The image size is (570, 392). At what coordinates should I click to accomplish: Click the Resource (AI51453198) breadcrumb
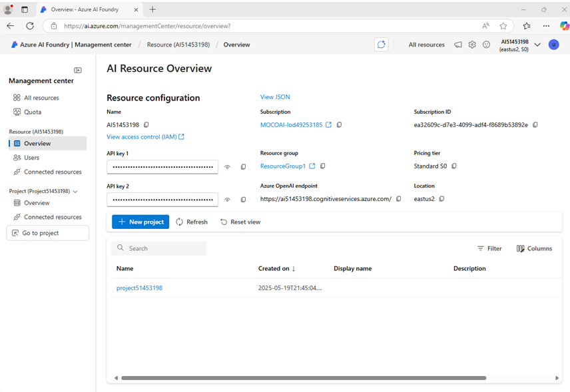point(178,45)
